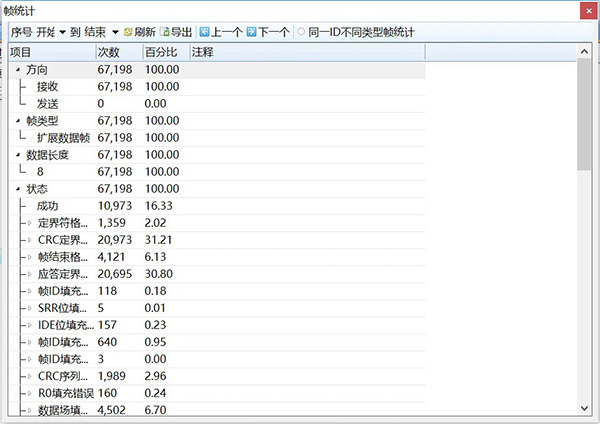This screenshot has width=600, height=424.
Task: Open the 结束 sequence dropdown
Action: coord(115,32)
